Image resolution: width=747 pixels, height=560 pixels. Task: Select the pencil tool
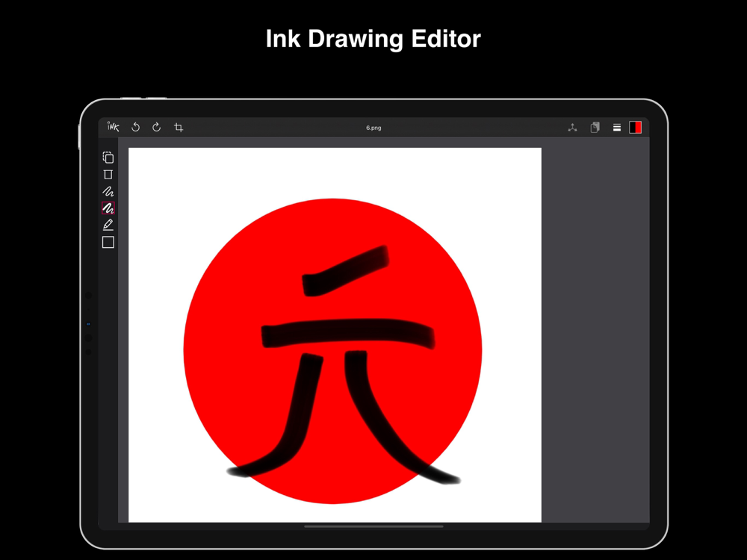(108, 224)
